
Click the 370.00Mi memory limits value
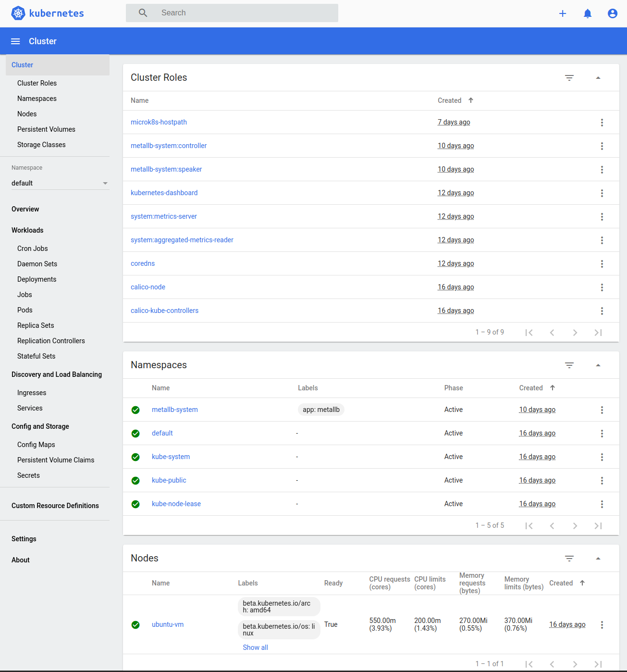[x=518, y=624]
